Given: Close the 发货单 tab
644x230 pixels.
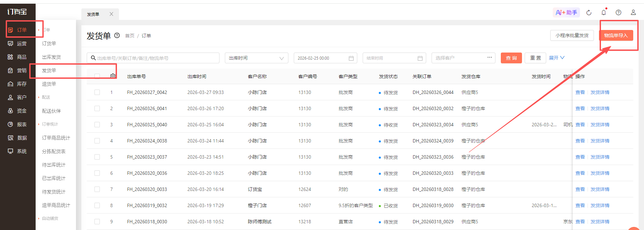Looking at the screenshot, I should (x=111, y=14).
